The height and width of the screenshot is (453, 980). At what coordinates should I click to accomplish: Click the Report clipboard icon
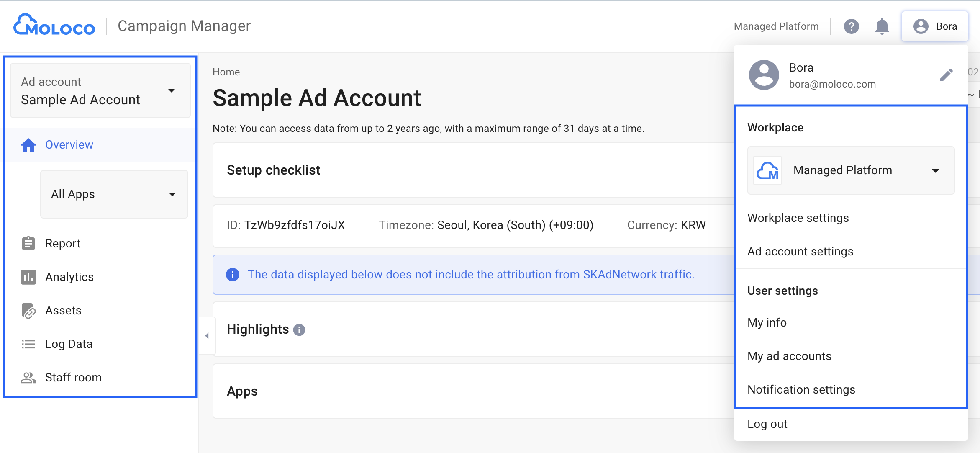pos(28,243)
